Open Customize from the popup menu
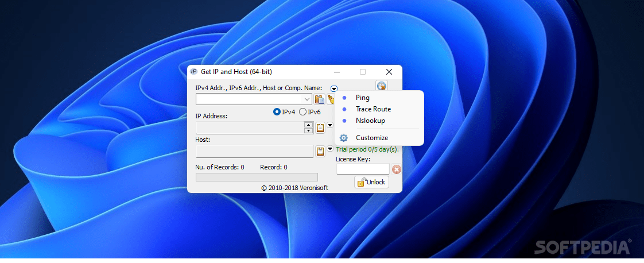Viewport: 644px width, 263px height. [379, 138]
